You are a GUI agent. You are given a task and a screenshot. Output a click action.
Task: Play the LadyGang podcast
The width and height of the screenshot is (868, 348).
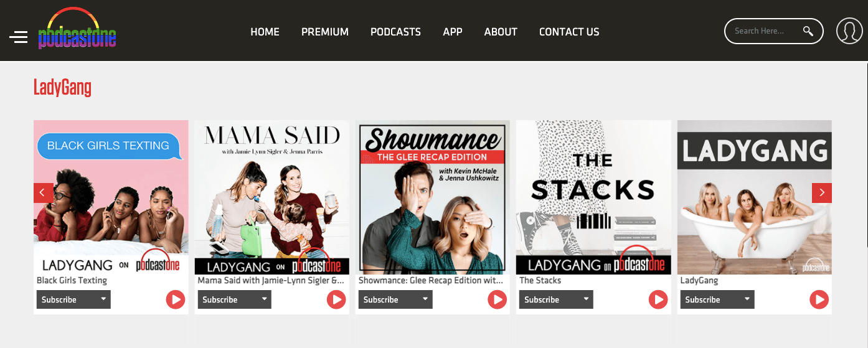point(819,300)
